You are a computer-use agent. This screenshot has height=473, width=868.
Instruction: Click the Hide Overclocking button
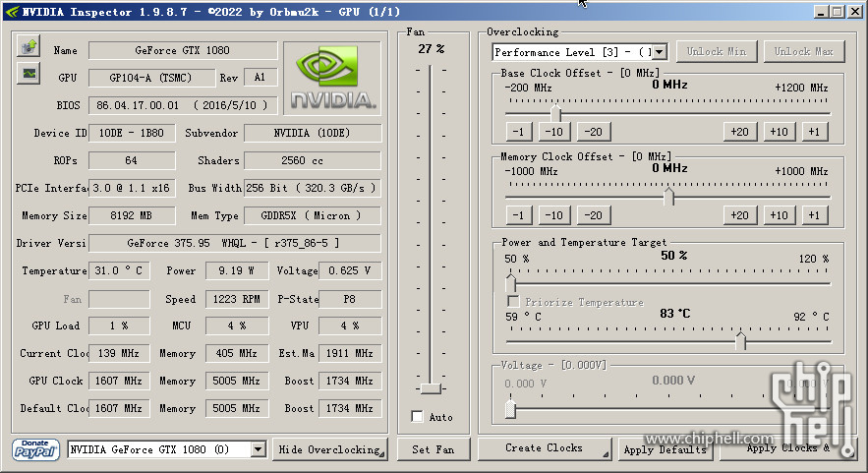[x=330, y=449]
